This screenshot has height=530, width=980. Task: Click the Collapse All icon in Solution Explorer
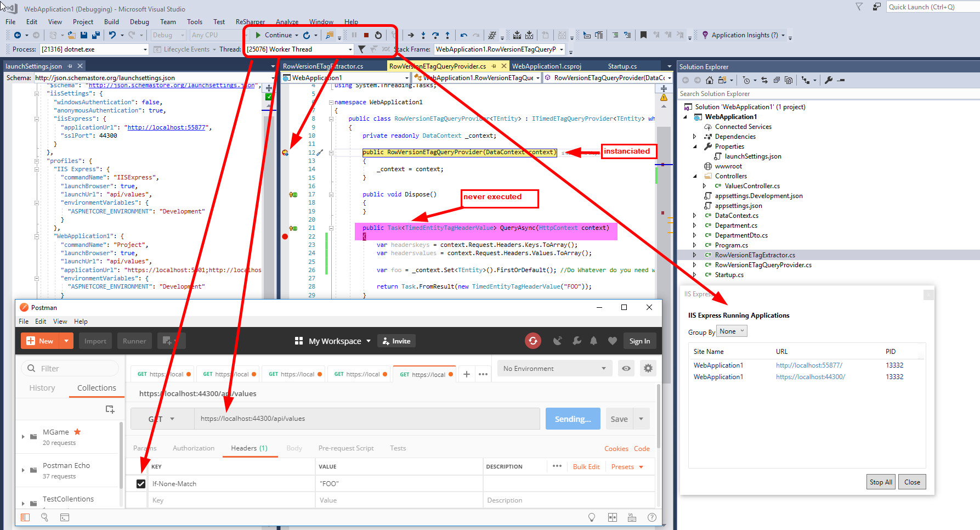(x=777, y=80)
